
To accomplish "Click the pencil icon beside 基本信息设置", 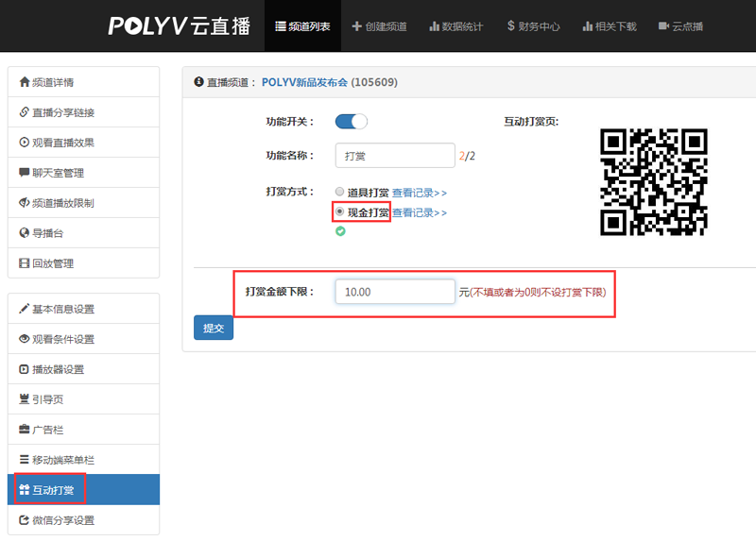I will click(x=25, y=309).
